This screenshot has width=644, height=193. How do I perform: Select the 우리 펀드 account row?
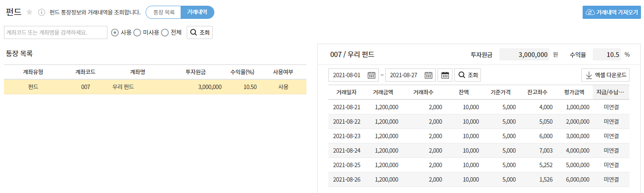point(155,87)
